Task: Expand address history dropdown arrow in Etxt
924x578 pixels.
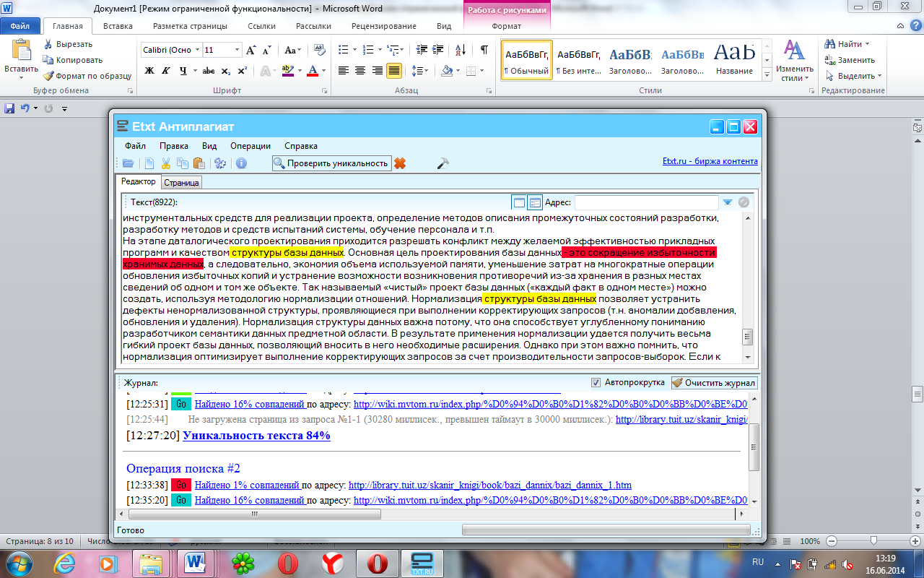Action: [x=728, y=202]
